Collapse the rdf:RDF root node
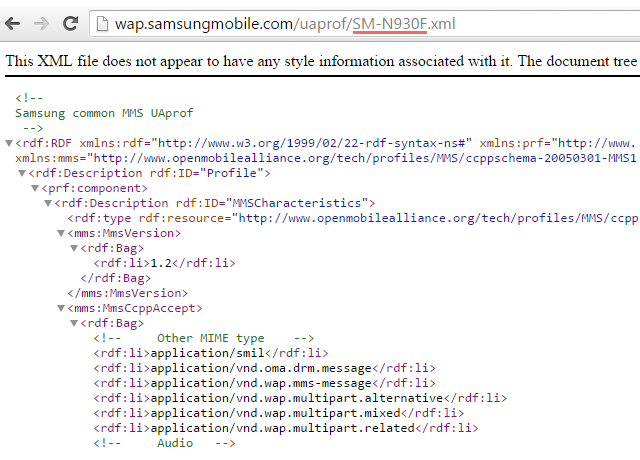640x460 pixels. point(9,143)
